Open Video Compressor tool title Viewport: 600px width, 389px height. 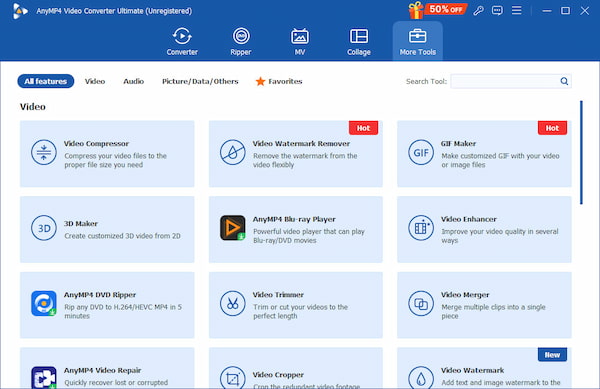[96, 144]
